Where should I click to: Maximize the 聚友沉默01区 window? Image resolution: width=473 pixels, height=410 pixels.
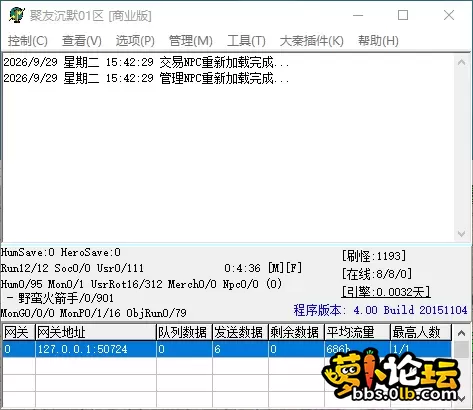(403, 15)
